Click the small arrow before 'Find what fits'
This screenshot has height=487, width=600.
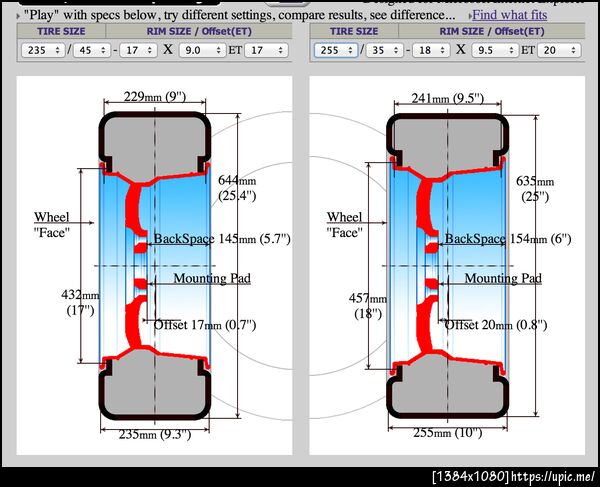point(470,16)
